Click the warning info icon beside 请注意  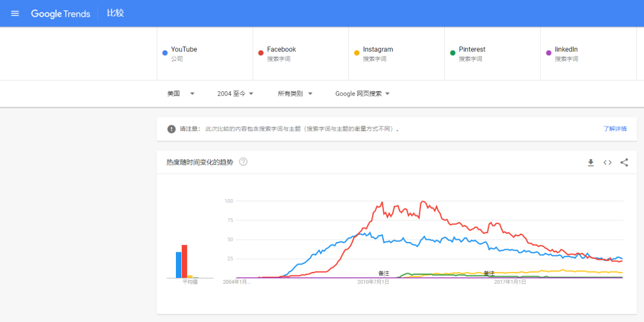click(x=171, y=129)
